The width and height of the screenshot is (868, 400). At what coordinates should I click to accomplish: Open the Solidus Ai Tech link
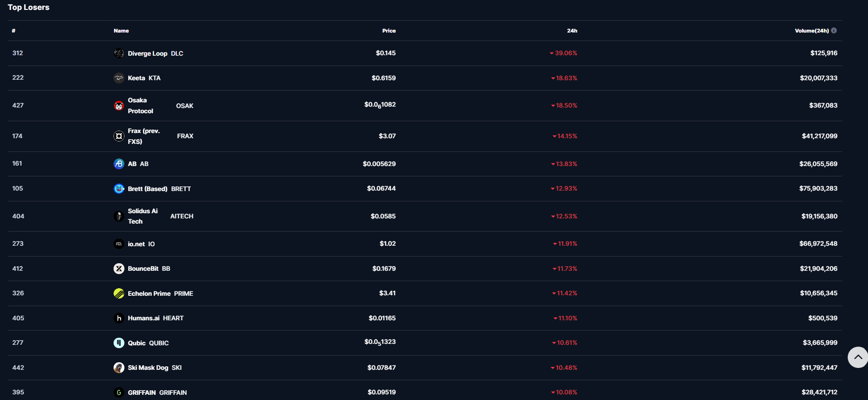pyautogui.click(x=142, y=216)
